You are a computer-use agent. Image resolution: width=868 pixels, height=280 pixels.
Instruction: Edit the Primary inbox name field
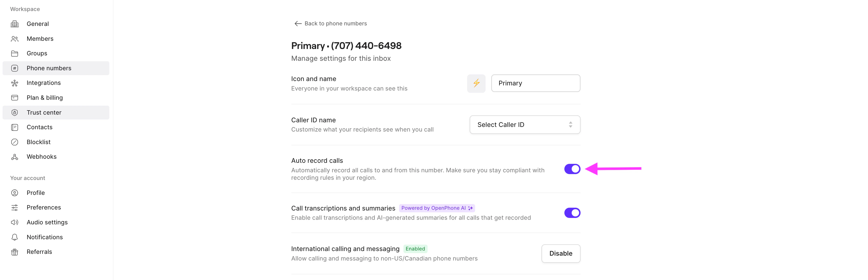(x=535, y=83)
